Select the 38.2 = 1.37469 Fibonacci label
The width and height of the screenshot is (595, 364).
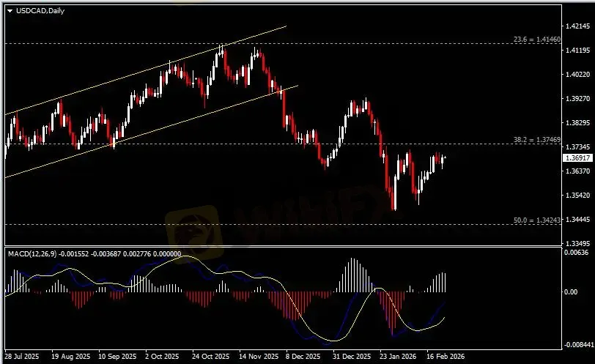pyautogui.click(x=537, y=140)
